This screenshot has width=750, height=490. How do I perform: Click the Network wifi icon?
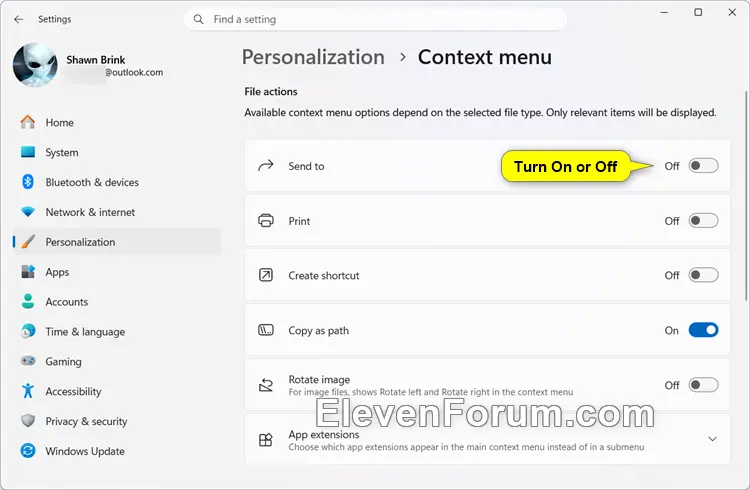(x=28, y=212)
